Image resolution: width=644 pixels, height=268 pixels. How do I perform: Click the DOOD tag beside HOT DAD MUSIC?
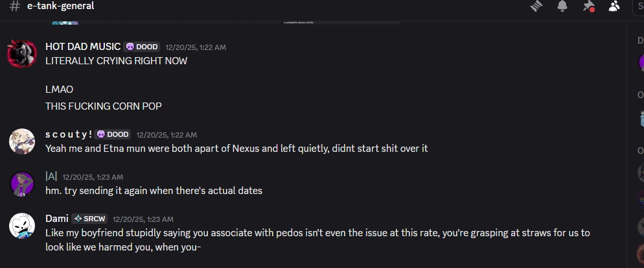pos(142,47)
